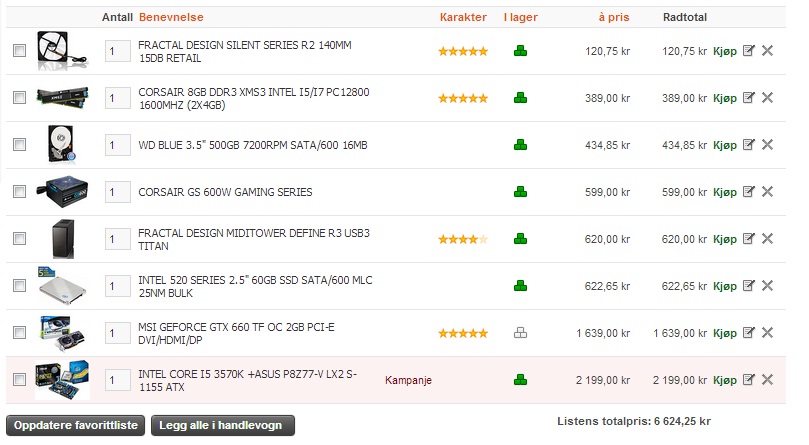
Task: Remove Intel 520 Series SSD with X icon
Action: 767,285
